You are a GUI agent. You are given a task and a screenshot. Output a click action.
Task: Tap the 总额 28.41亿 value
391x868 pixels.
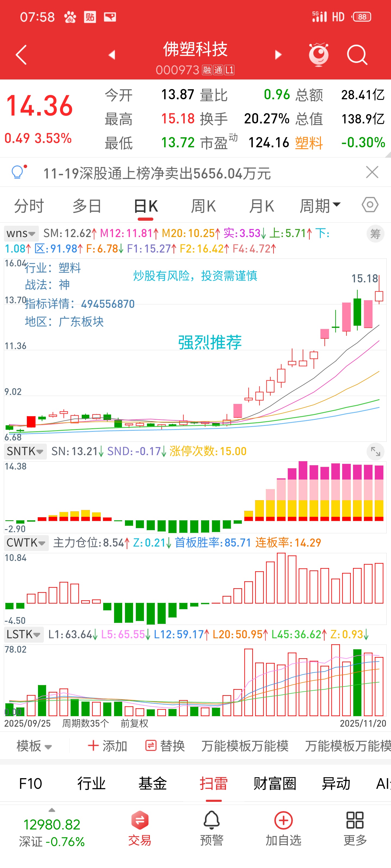[x=340, y=95]
